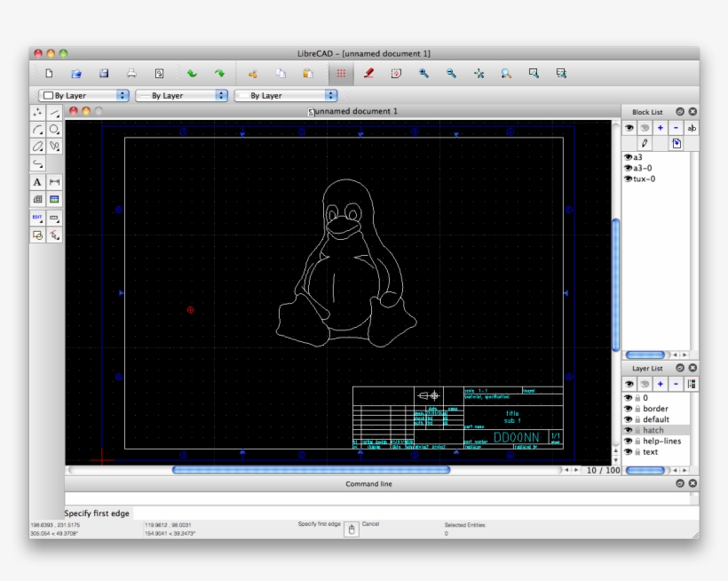Edit active block with pencil icon
Screen dimensions: 728x581
click(x=645, y=143)
